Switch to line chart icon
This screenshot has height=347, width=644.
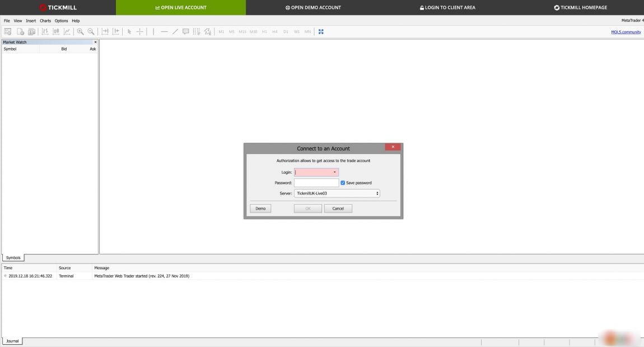point(67,32)
